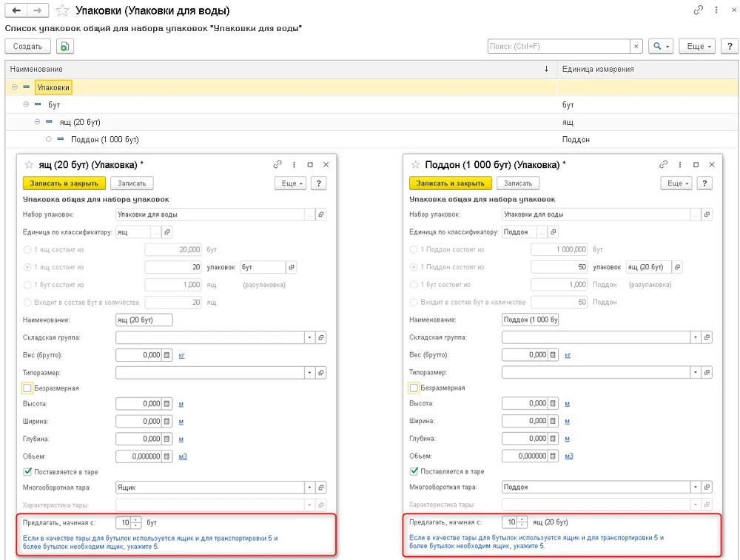The width and height of the screenshot is (740, 560).
Task: Click Записать и закрыть in ящ form
Action: point(64,183)
